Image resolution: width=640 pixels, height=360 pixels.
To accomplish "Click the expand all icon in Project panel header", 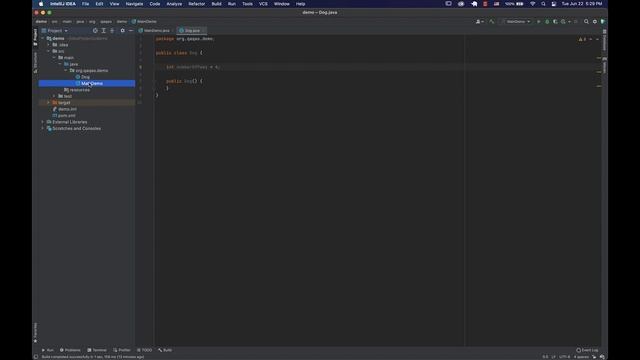I will click(x=104, y=31).
